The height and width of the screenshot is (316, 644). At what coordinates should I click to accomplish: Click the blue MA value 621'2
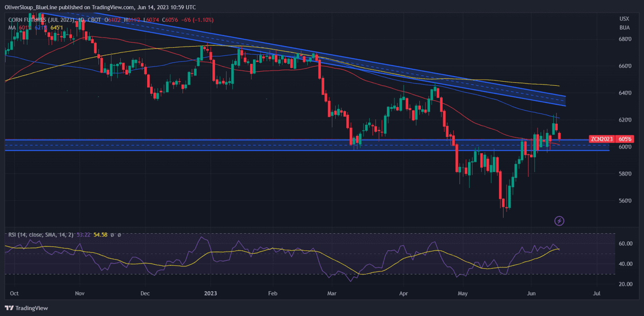(x=40, y=28)
